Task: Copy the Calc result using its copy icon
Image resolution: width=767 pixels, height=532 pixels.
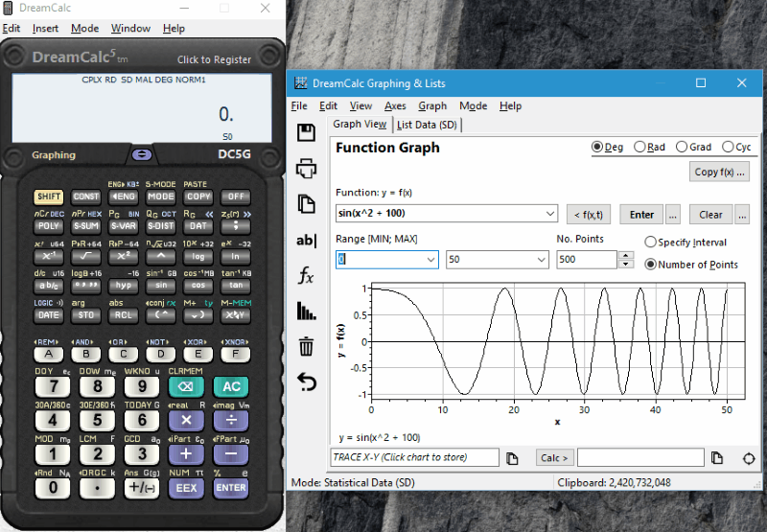Action: (717, 458)
